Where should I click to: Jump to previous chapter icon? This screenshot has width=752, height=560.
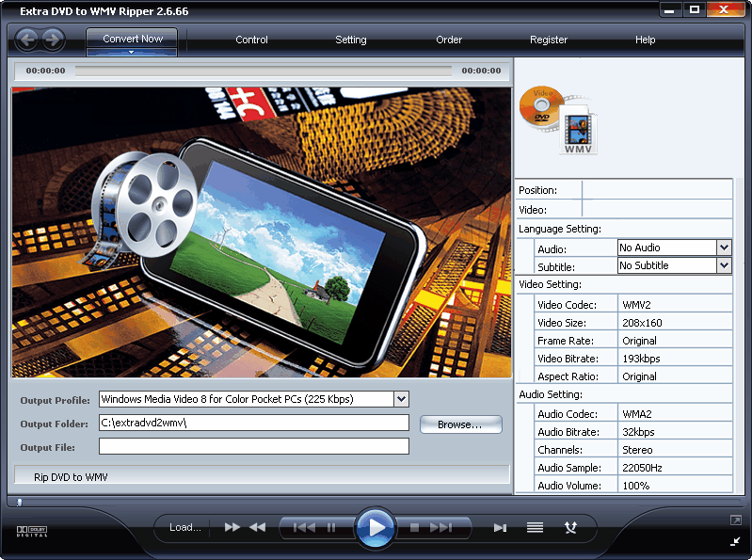click(304, 528)
